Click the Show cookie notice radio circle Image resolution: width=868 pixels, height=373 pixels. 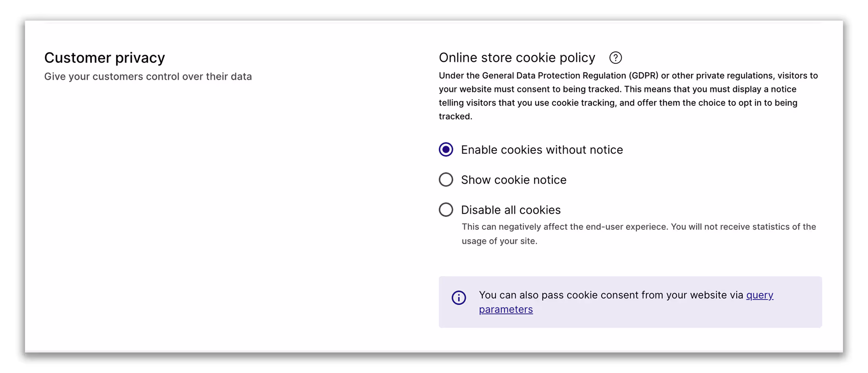445,179
